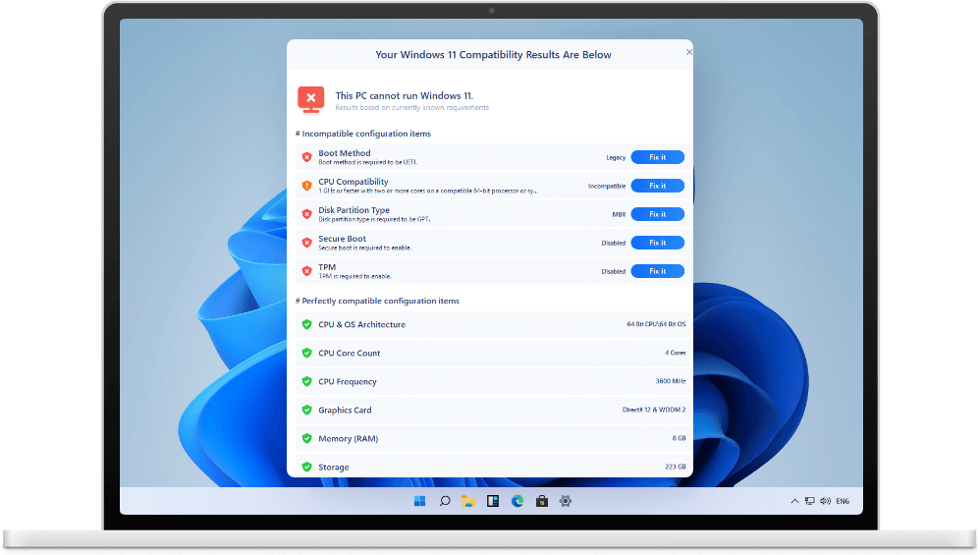Click the 'Disk Partition Type' label
Screen dimensions: 980x555
coord(354,210)
